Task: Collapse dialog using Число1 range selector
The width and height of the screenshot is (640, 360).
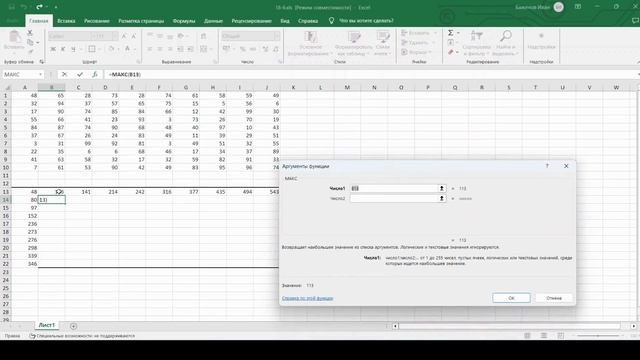Action: coord(441,188)
